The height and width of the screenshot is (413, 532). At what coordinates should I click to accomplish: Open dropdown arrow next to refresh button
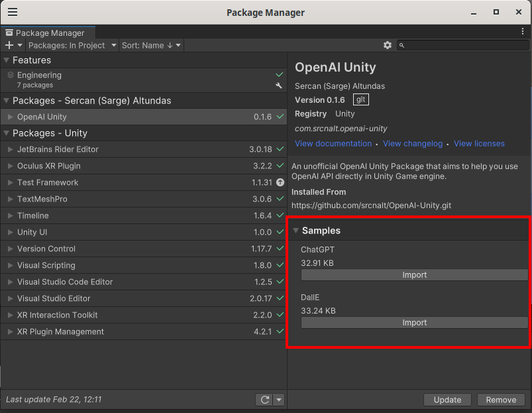point(279,400)
